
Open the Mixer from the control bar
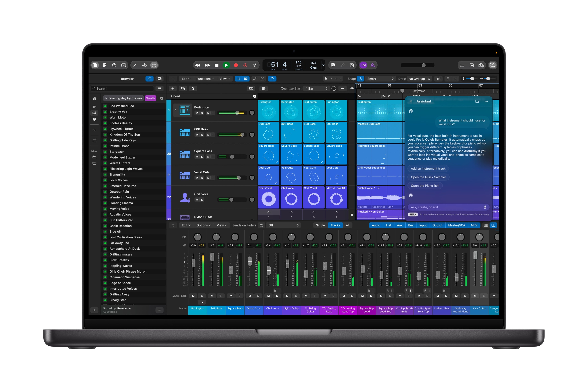(154, 65)
